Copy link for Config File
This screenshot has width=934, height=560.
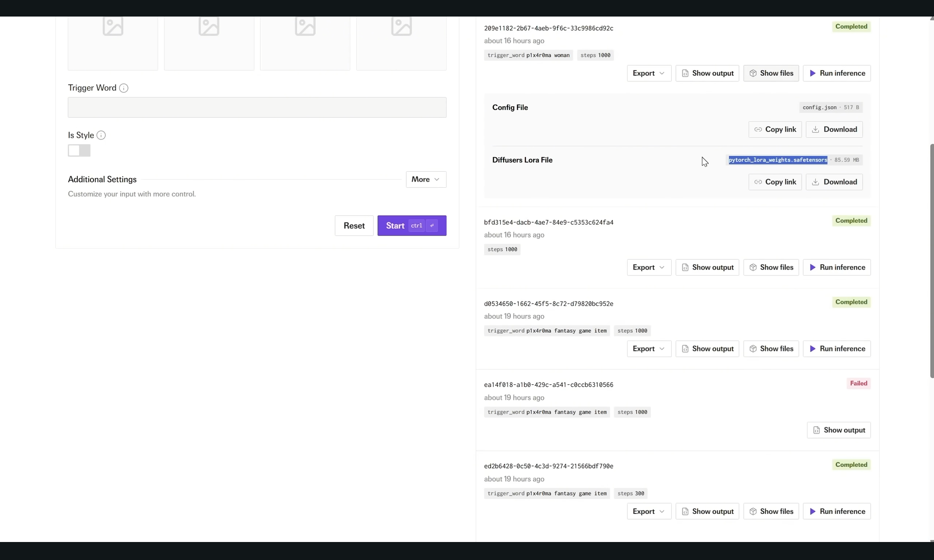[x=775, y=129]
